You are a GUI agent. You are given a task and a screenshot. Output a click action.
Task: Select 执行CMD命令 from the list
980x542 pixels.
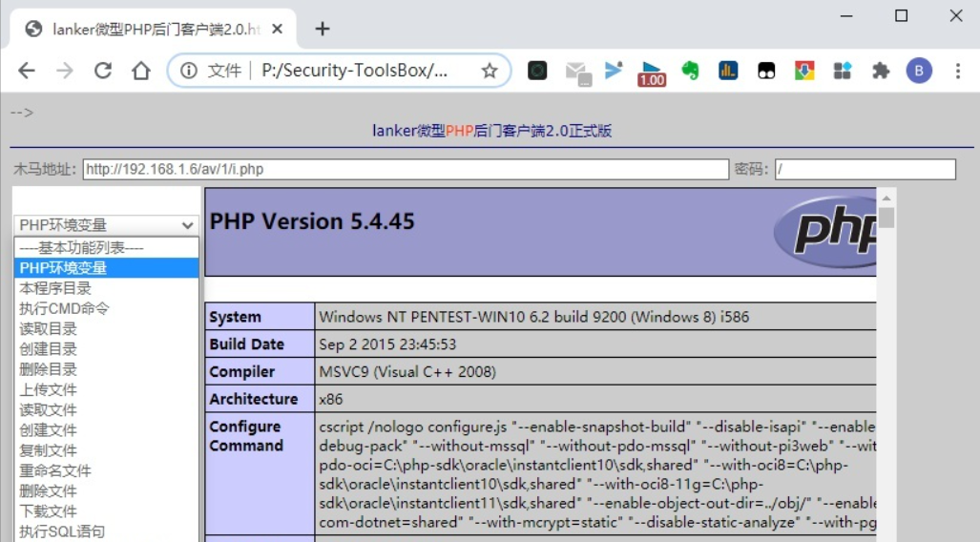106,308
